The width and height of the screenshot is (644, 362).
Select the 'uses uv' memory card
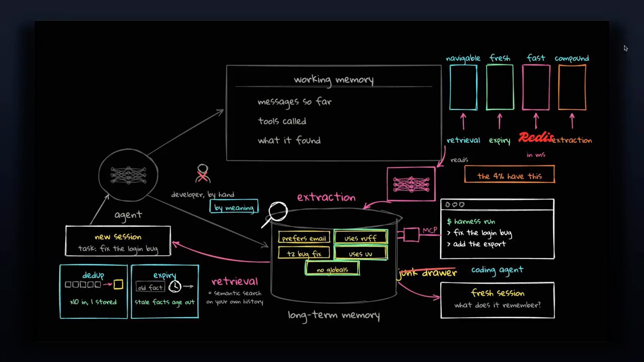pos(361,253)
